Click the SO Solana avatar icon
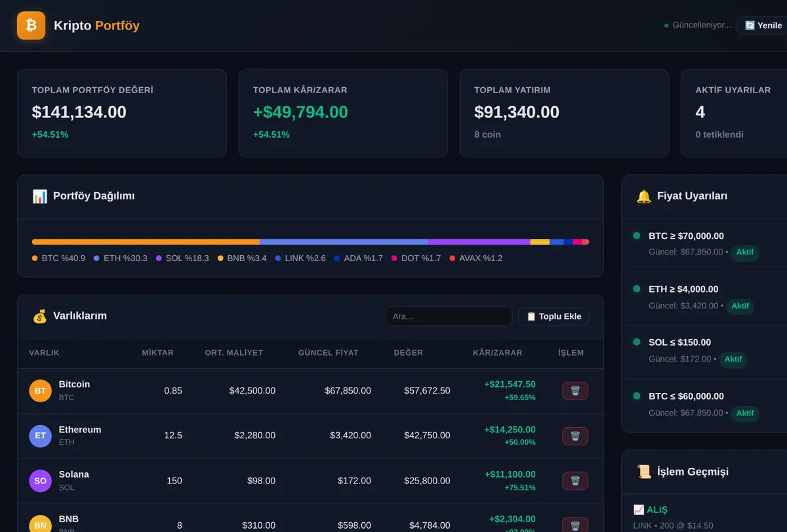787x532 pixels. tap(40, 481)
